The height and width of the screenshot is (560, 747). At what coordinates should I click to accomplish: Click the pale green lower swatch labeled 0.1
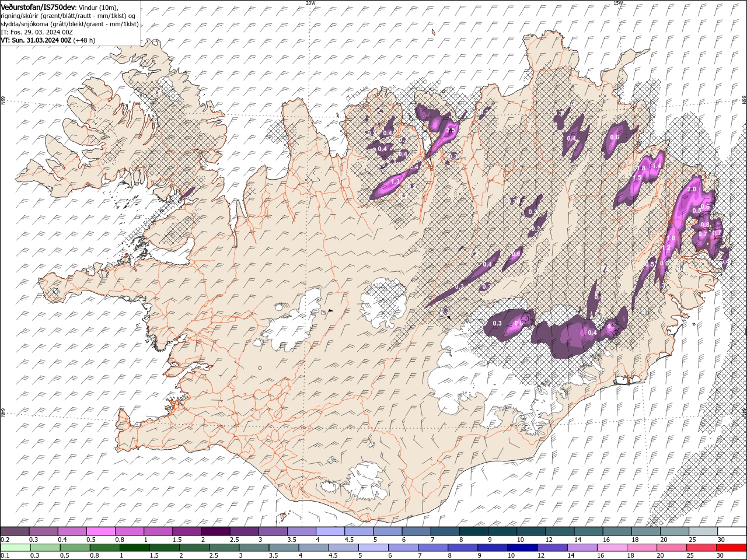pos(15,548)
